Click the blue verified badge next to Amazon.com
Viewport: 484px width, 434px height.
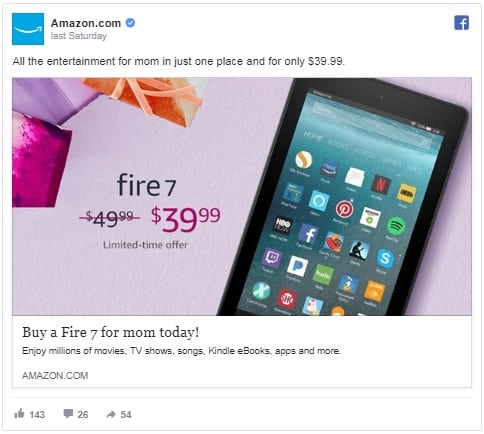pyautogui.click(x=130, y=23)
